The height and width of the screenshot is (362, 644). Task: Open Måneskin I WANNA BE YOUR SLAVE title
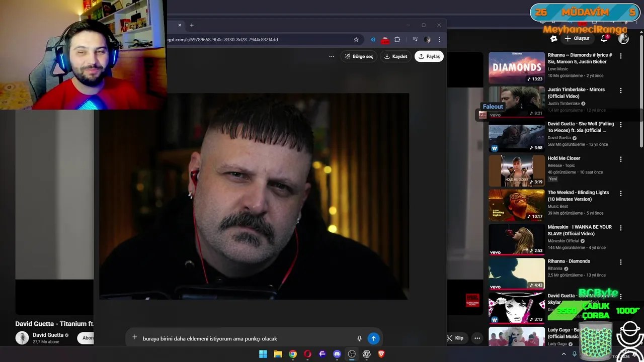point(580,230)
